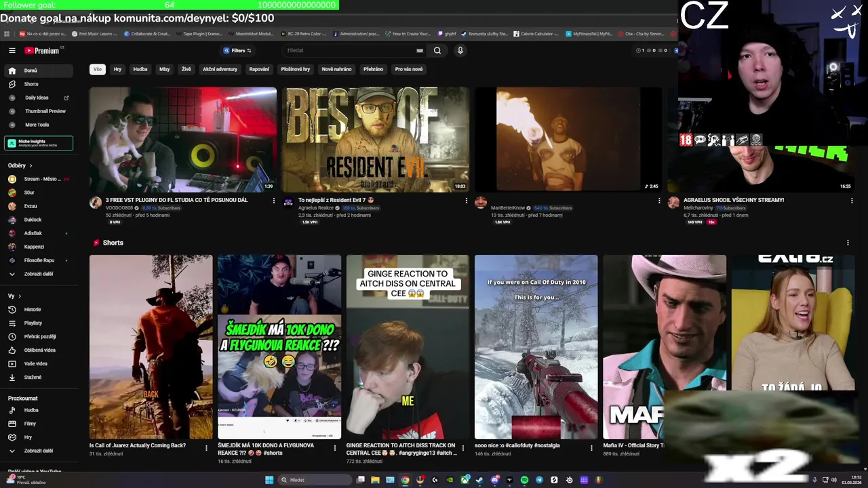Viewport: 868px width, 488px height.
Task: Open the on-screen keyboard icon in search
Action: [420, 50]
